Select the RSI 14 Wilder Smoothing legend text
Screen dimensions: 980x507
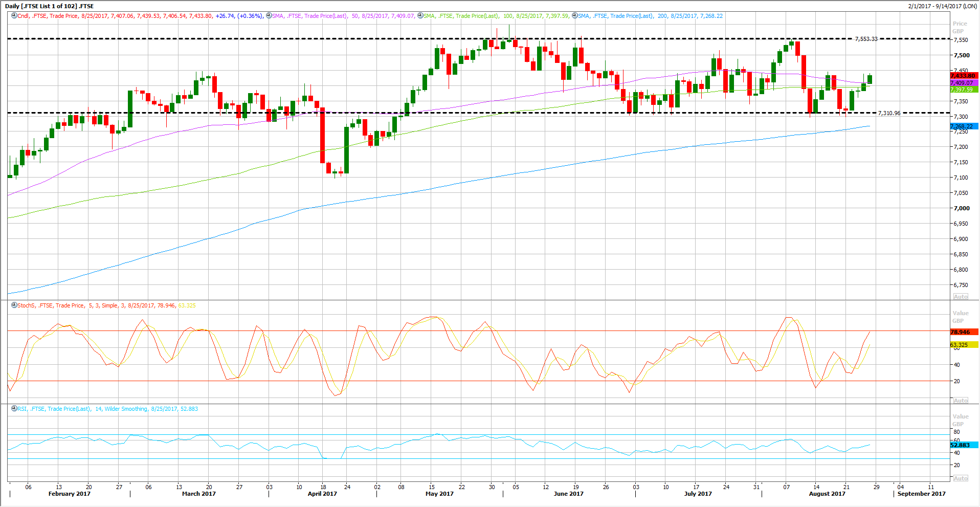(107, 409)
